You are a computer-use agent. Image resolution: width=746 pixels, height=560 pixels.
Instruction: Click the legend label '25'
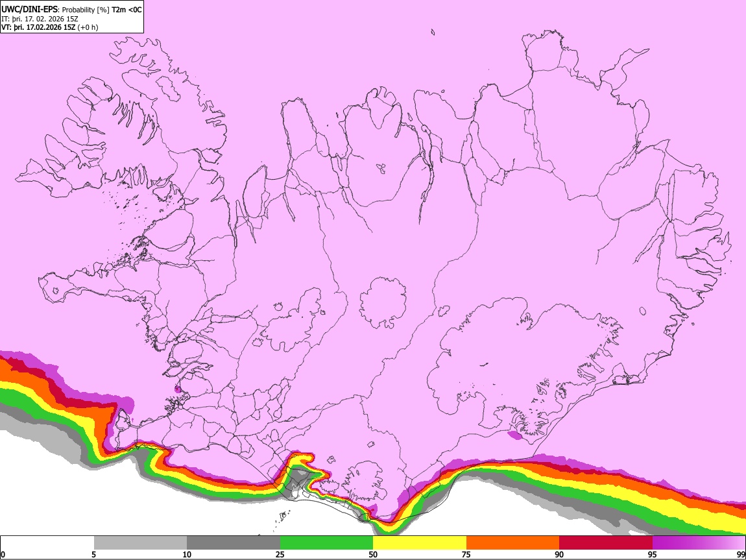(280, 555)
